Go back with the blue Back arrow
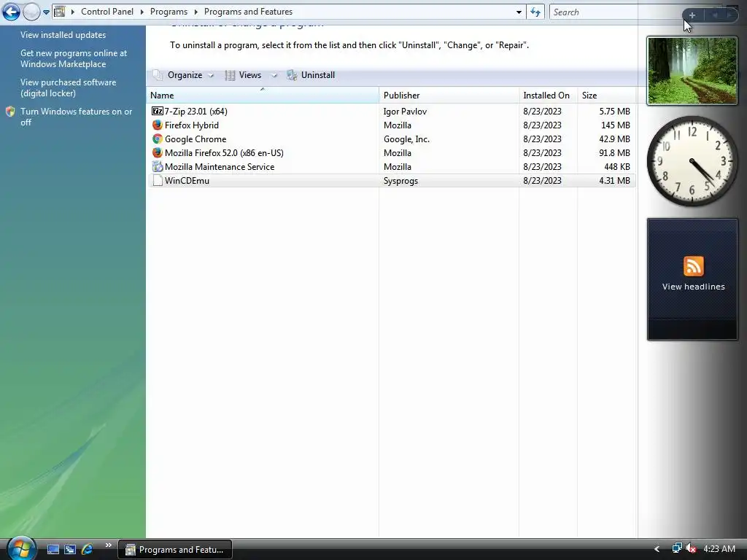 [x=12, y=12]
